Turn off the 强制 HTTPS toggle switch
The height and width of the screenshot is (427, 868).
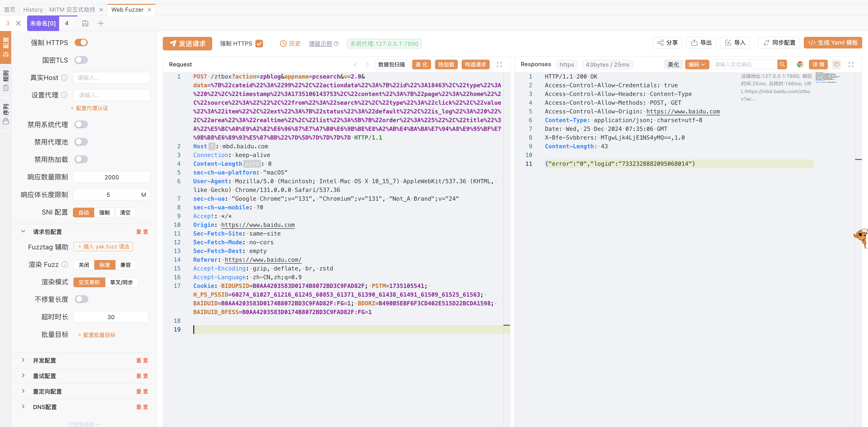click(81, 42)
